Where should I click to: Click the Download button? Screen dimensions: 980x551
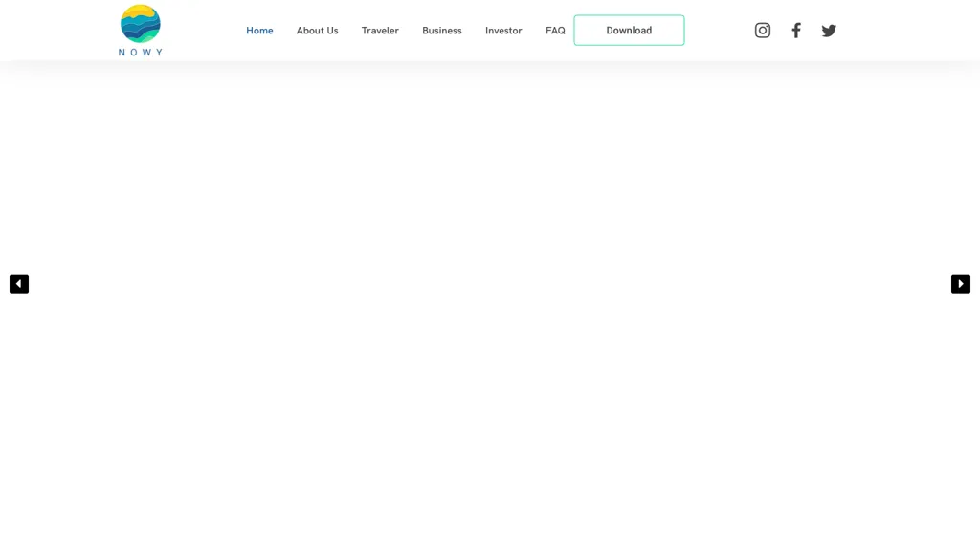[x=629, y=30]
